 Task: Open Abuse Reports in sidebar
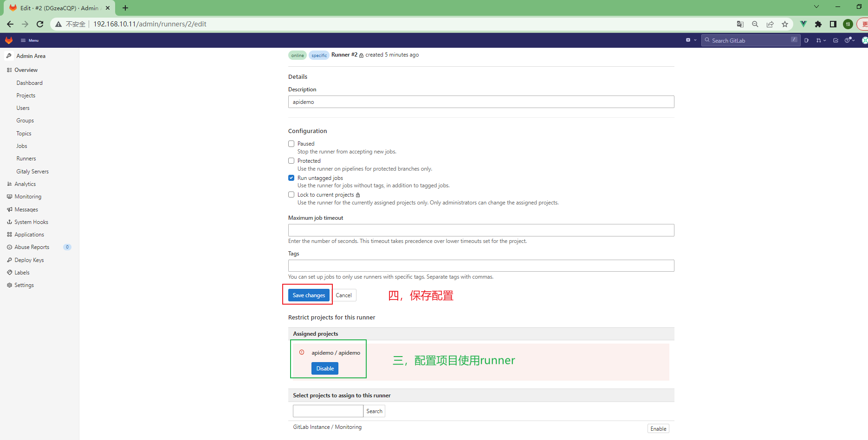coord(39,247)
